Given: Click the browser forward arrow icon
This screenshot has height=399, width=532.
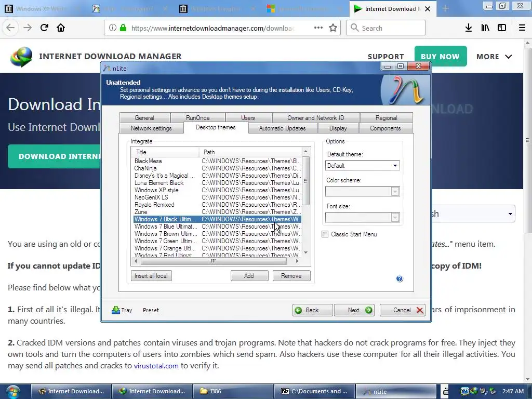Looking at the screenshot, I should 28,28.
